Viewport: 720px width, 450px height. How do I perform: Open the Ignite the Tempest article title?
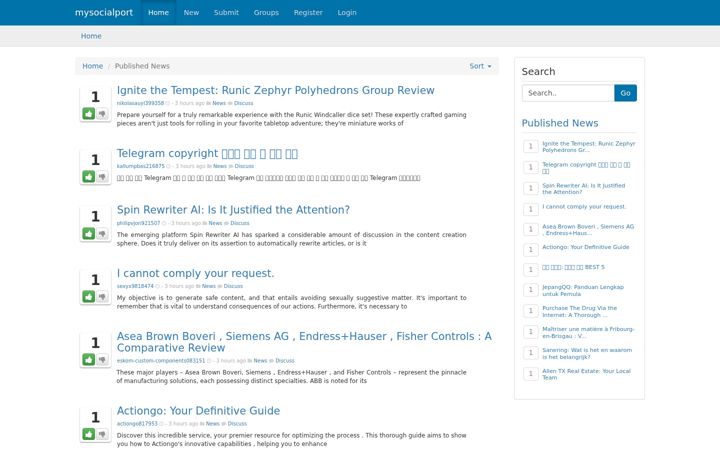(x=276, y=90)
